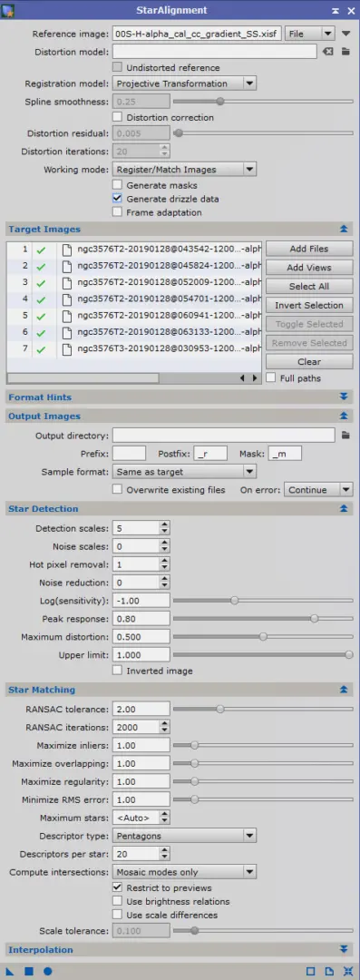Enable Use scale differences checkbox
Viewport: 360px width, 980px height.
(x=117, y=915)
